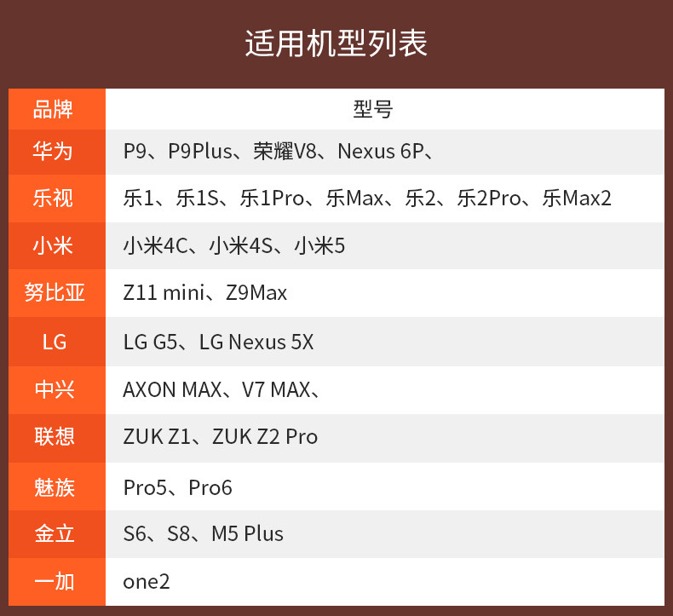Viewport: 673px width, 616px height.
Task: Click the 努比亚 brand cell
Action: click(57, 293)
